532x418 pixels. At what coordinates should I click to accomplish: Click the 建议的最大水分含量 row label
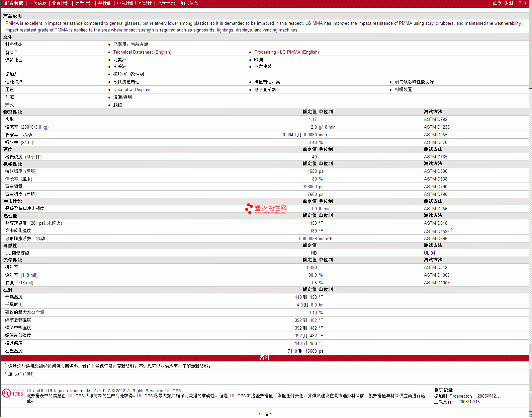pyautogui.click(x=25, y=312)
